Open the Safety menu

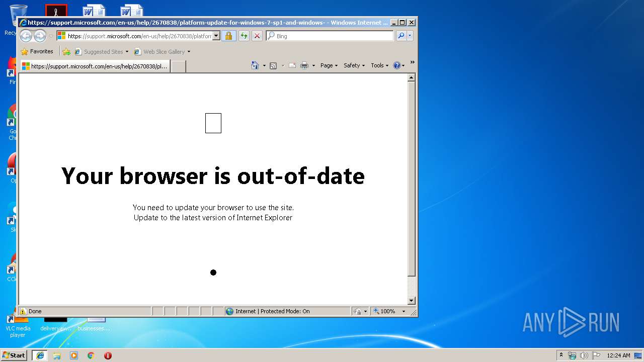pos(354,65)
